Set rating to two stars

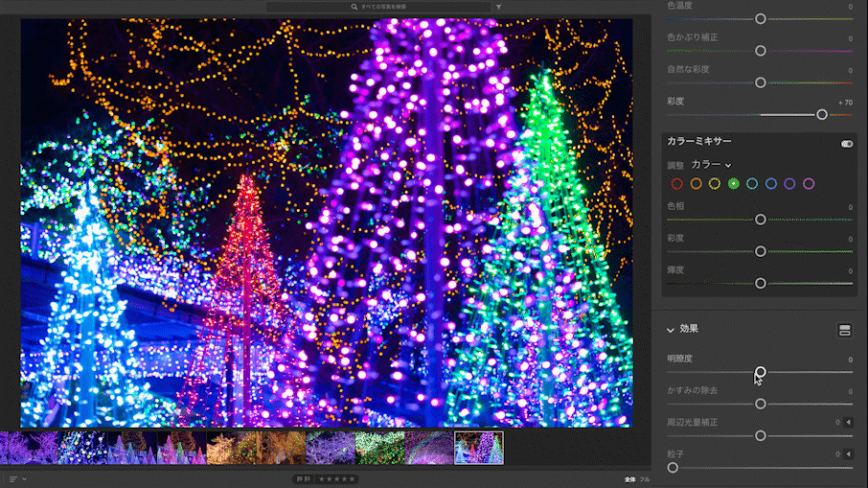click(329, 479)
